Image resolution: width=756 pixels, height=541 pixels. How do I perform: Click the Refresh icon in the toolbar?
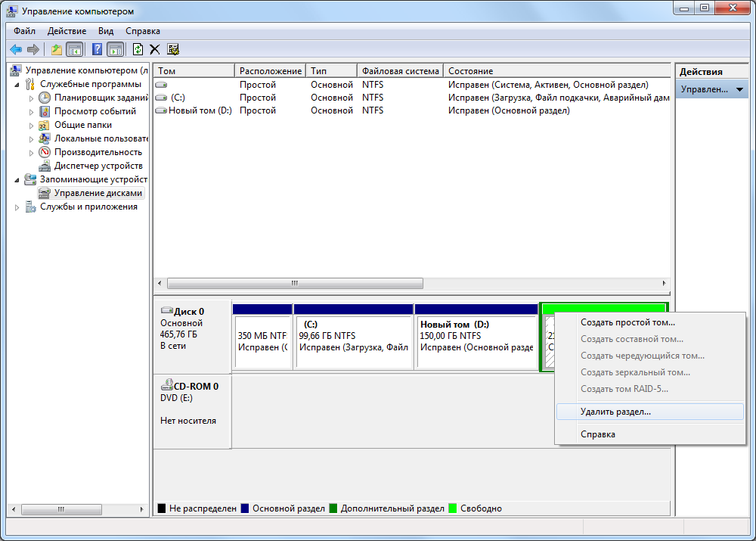pyautogui.click(x=138, y=49)
